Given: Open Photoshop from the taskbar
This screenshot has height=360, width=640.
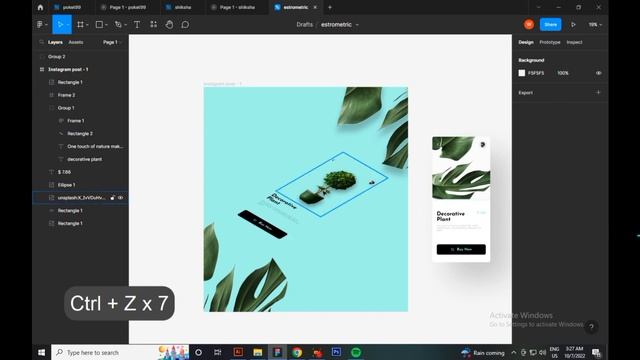Looking at the screenshot, I should (x=336, y=352).
